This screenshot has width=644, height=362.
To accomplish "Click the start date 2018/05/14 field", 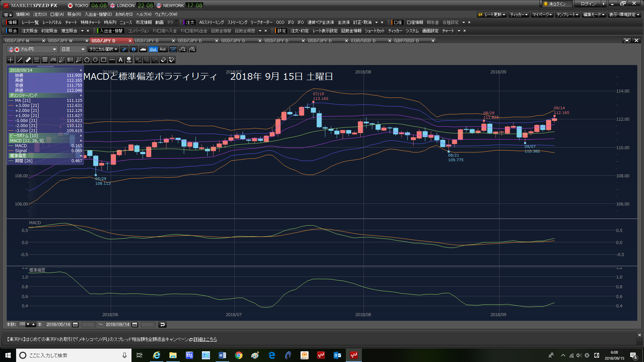I will (58, 324).
